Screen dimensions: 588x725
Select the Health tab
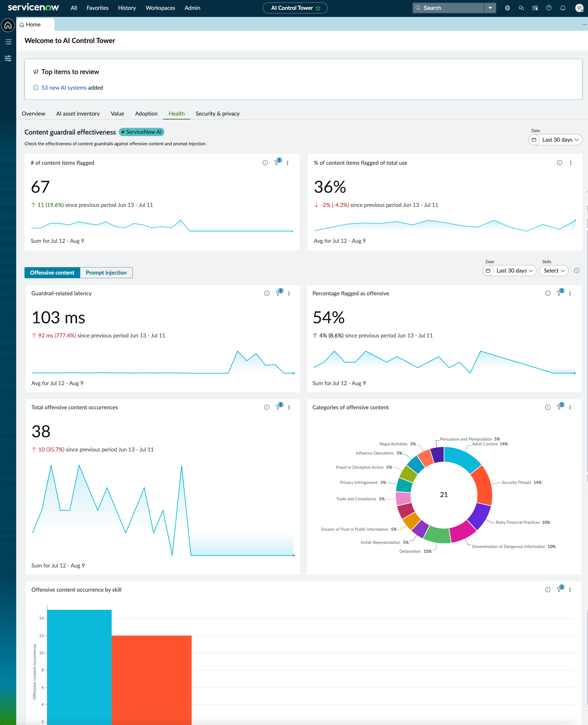[x=176, y=113]
